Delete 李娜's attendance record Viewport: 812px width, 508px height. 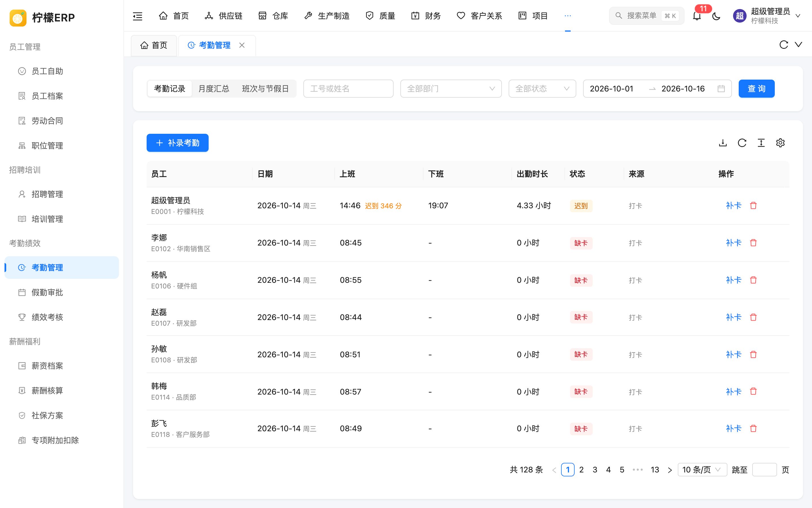(753, 243)
